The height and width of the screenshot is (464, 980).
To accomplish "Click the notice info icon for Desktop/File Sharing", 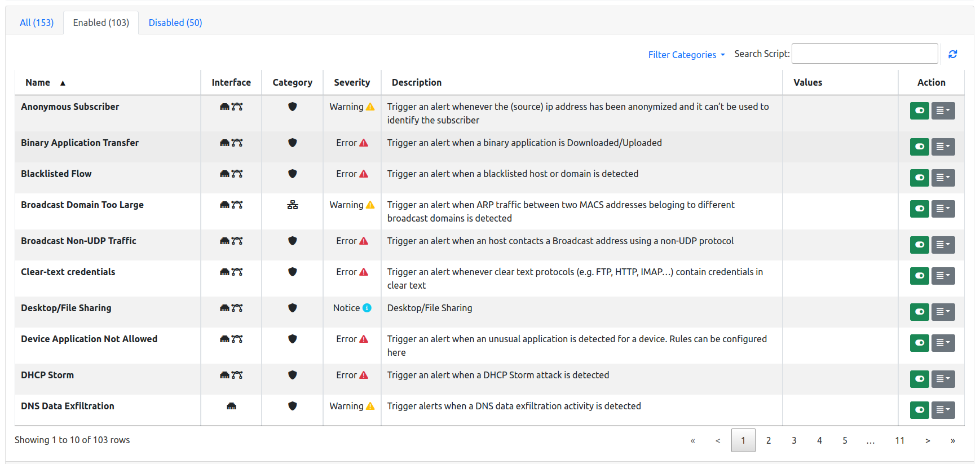I will (367, 308).
